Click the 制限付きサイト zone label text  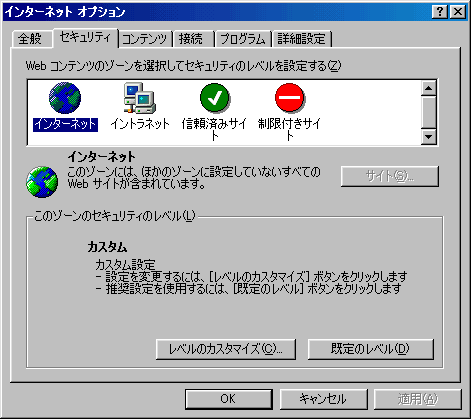[x=289, y=129]
